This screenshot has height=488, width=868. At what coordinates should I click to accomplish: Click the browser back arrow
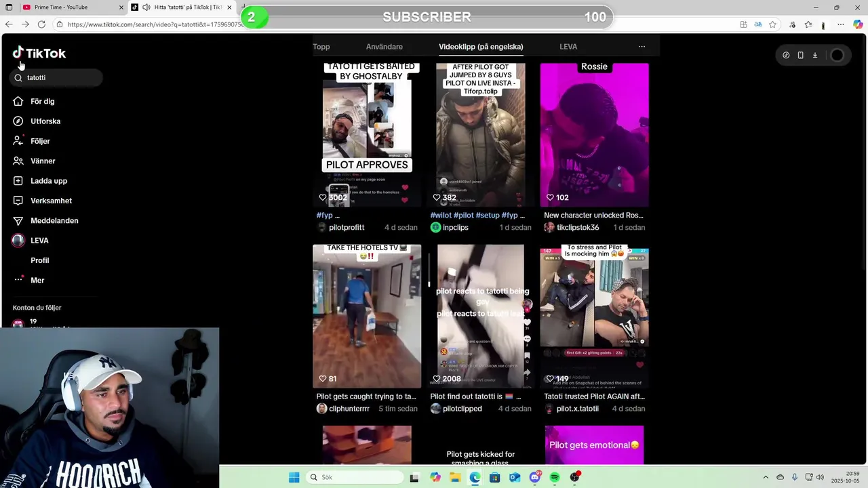(9, 24)
